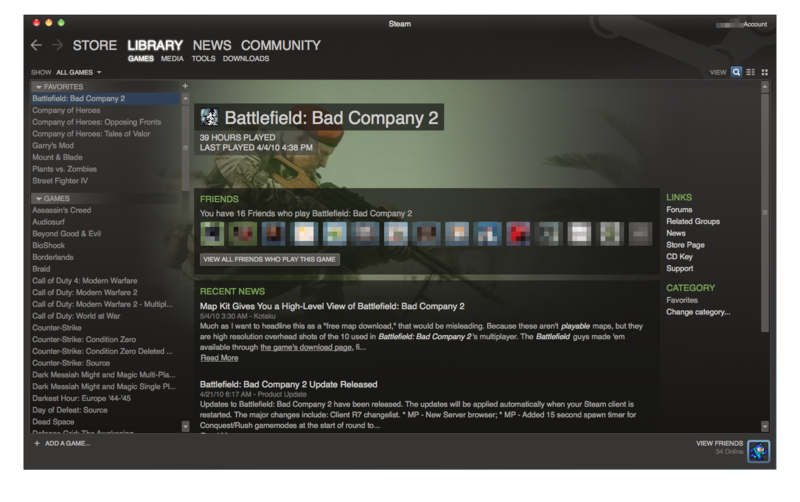Click the plus icon beside Favorites header
Image resolution: width=800 pixels, height=502 pixels.
[x=185, y=86]
